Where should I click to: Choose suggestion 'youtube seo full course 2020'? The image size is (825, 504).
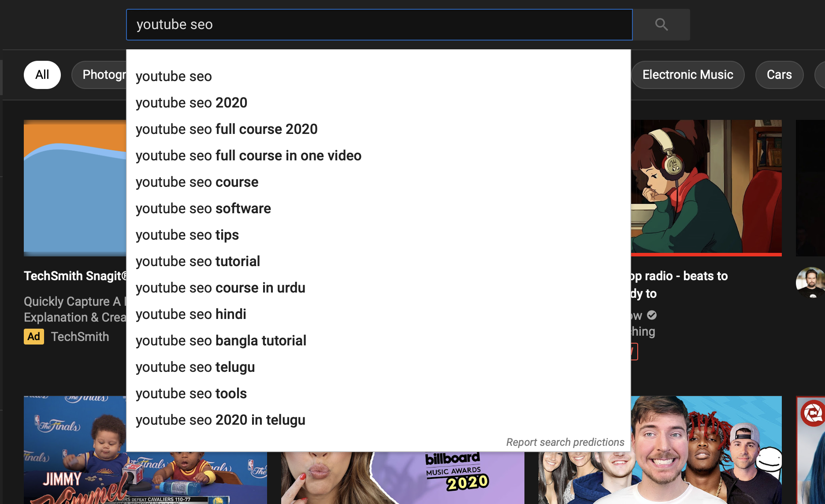click(379, 129)
